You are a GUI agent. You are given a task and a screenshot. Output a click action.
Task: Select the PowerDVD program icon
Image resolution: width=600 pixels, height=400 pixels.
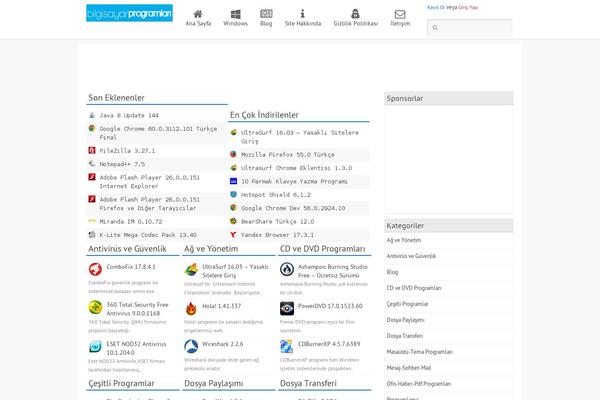(287, 307)
